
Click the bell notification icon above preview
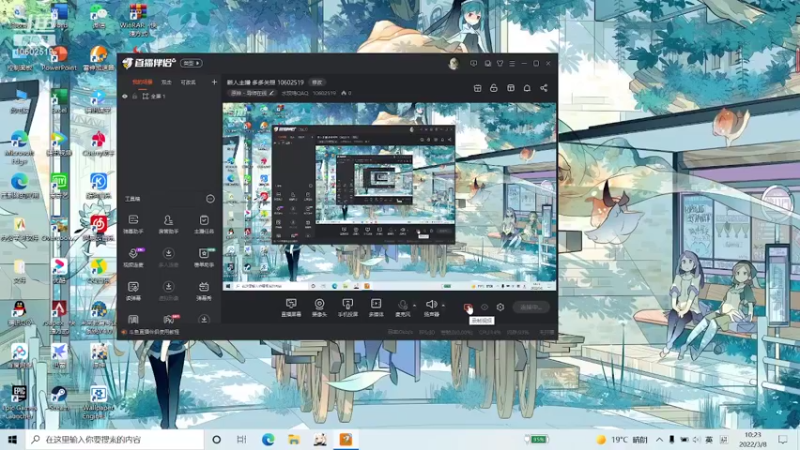tap(527, 88)
